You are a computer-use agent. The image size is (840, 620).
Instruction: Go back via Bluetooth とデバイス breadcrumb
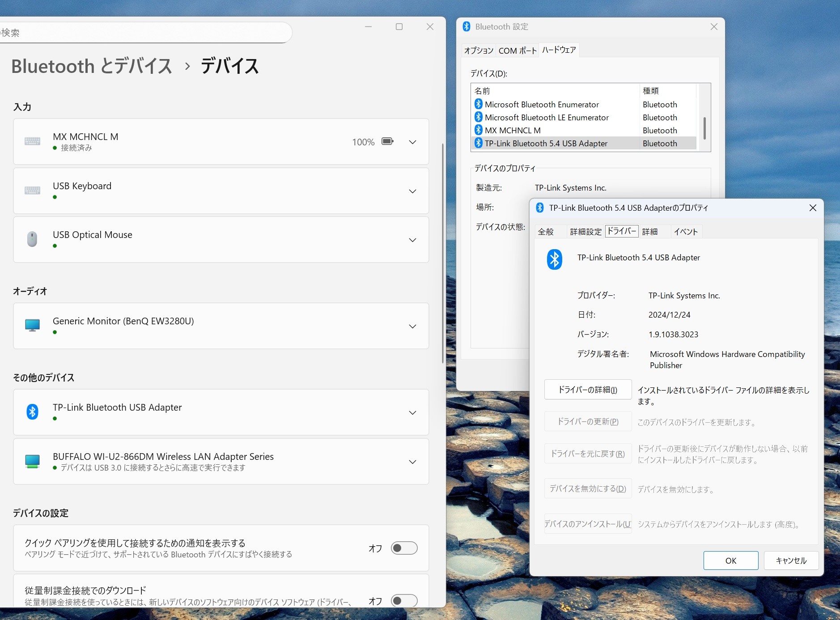click(x=92, y=66)
